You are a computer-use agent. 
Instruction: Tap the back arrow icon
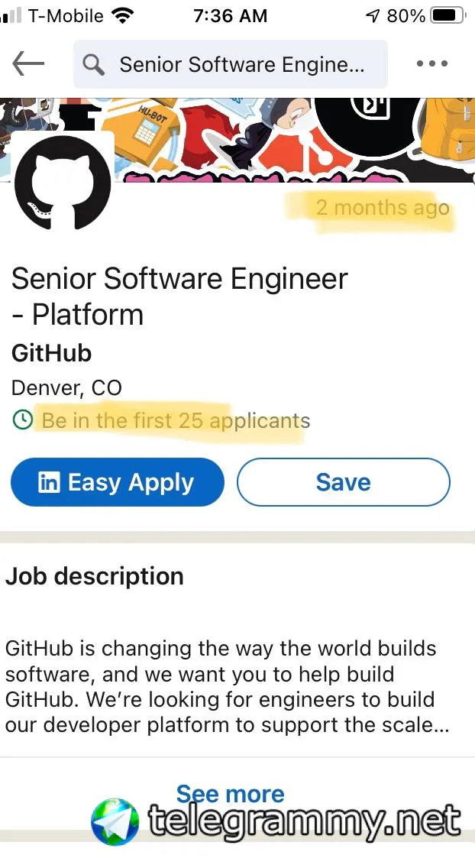click(x=28, y=63)
